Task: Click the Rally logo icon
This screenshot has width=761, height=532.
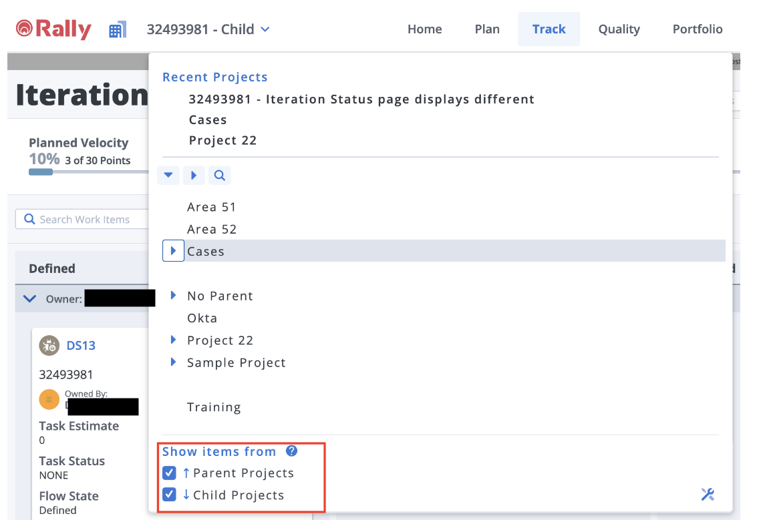Action: 24,29
